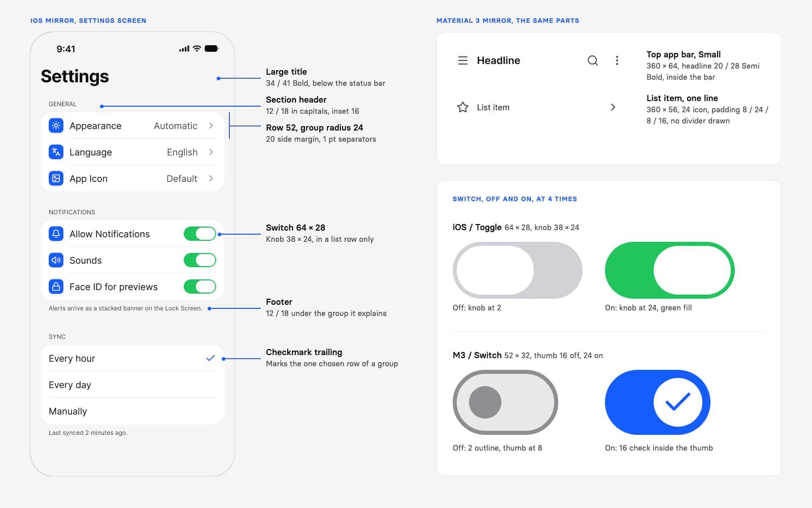Click the English value in Language row
This screenshot has width=812, height=508.
(x=182, y=152)
